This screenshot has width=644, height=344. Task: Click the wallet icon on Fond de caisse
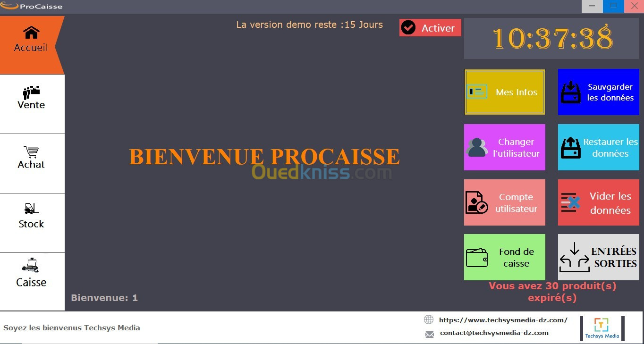477,258
